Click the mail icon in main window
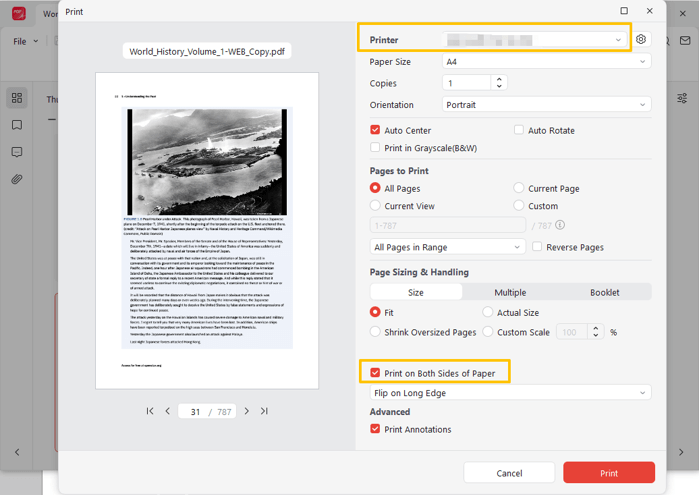 click(x=685, y=41)
